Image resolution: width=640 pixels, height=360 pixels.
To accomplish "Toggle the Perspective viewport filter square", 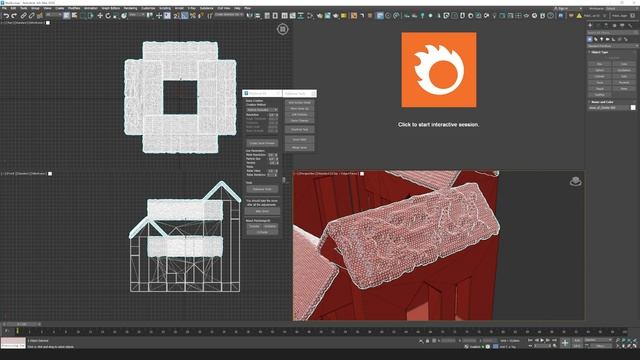I will click(362, 173).
